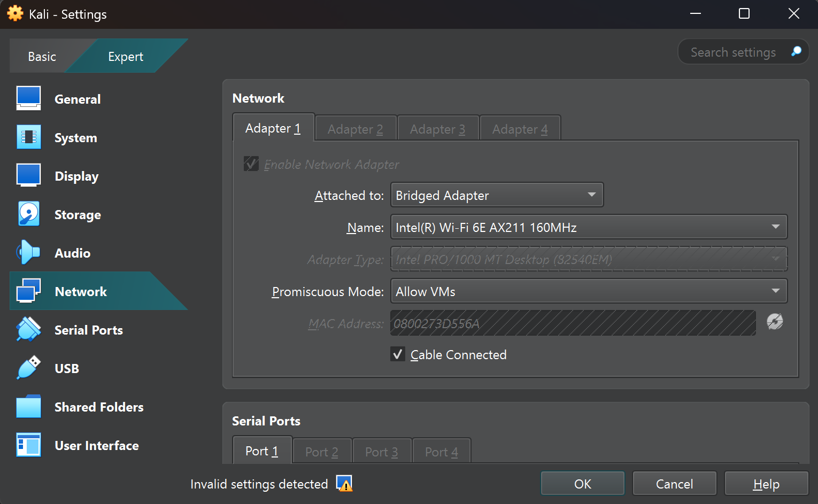
Task: Select the Port 3 serial tab
Action: click(x=382, y=452)
